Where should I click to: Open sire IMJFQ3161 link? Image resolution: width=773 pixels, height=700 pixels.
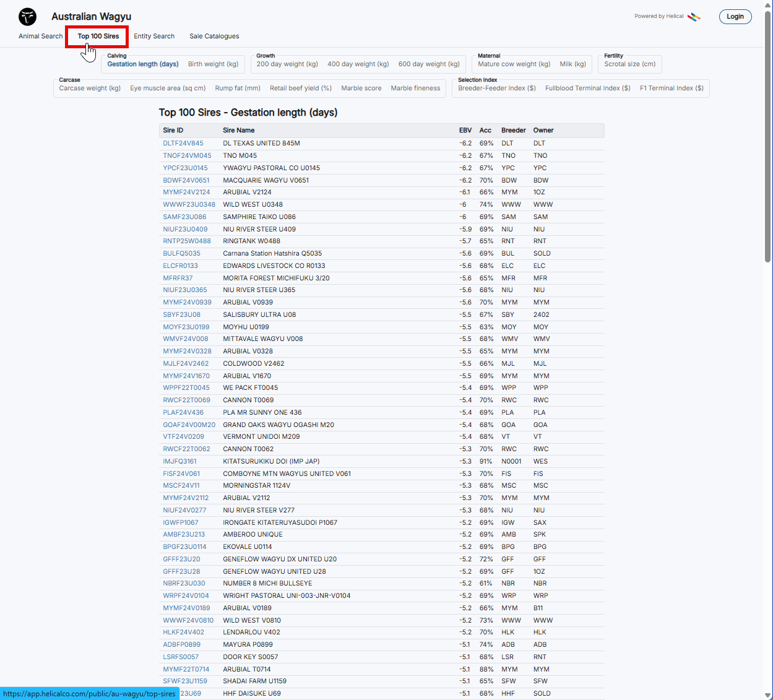point(179,462)
